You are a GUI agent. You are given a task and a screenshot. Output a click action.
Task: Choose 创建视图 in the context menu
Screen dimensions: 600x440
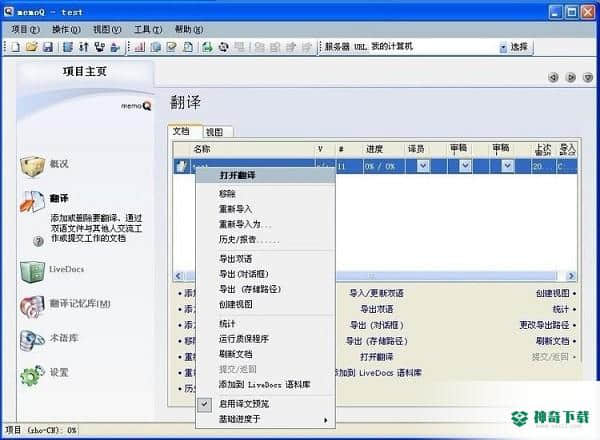[x=266, y=305]
